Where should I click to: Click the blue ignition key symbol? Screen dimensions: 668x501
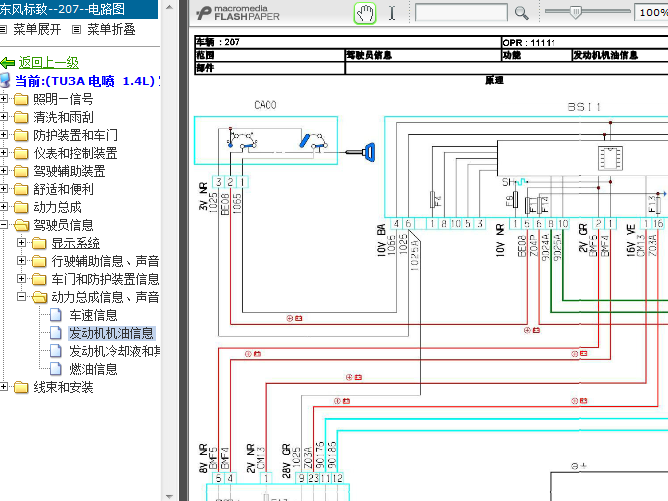361,152
